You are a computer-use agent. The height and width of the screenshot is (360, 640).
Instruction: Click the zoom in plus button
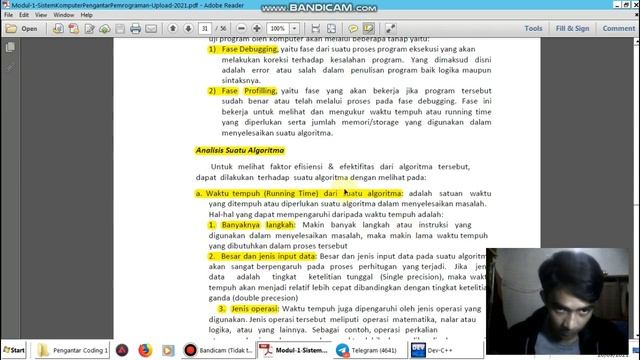[257, 29]
